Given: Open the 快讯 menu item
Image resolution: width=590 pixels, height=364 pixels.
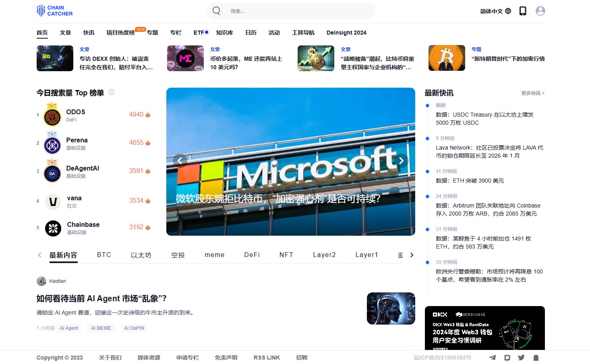Looking at the screenshot, I should click(89, 33).
